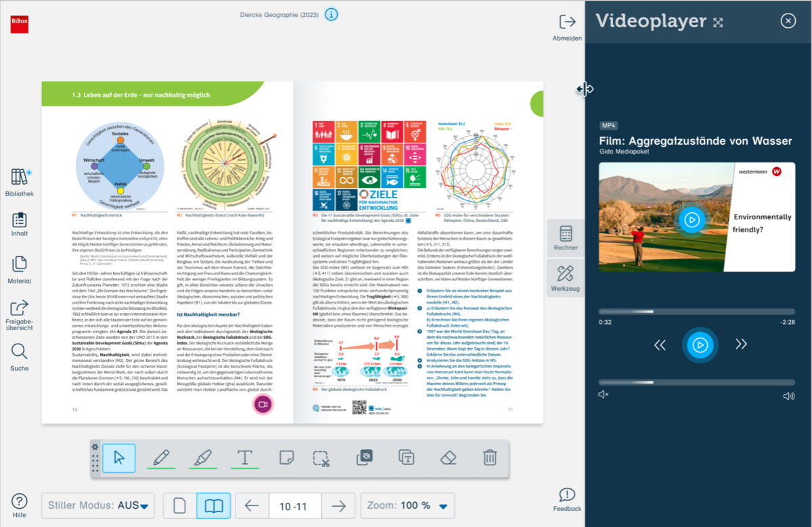
Task: Show book info for Diercke Geographie
Action: (x=331, y=14)
